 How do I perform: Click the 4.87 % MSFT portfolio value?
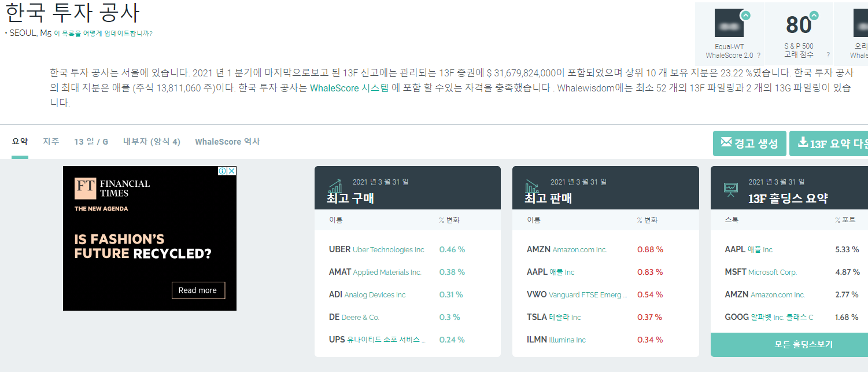[847, 272]
